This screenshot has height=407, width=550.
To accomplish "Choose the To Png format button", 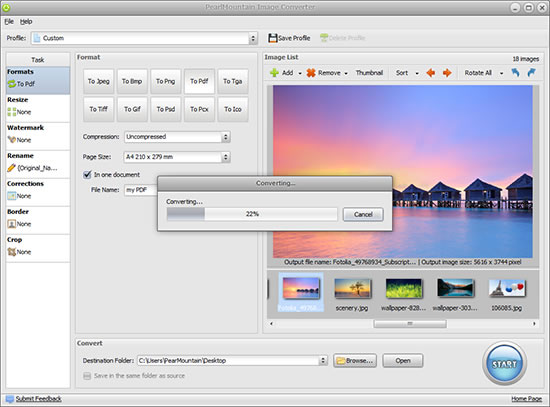I will 166,81.
